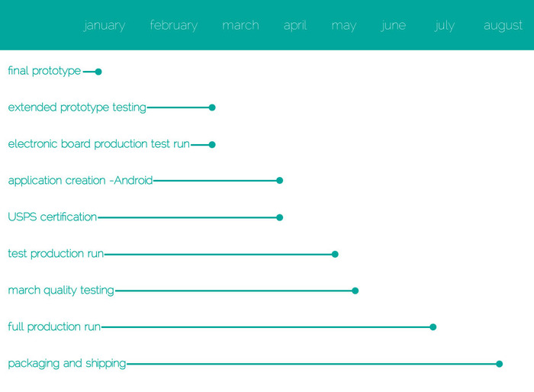
Task: Click the 'final prototype' label
Action: pyautogui.click(x=44, y=71)
